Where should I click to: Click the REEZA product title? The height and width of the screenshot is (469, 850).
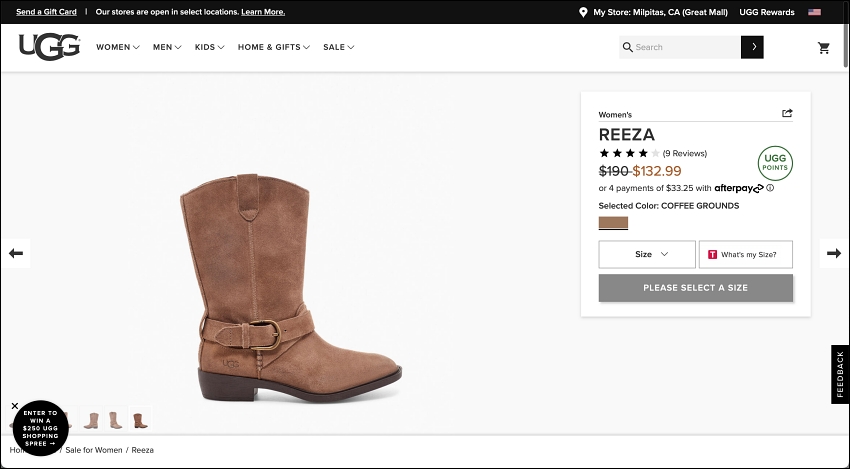tap(626, 134)
